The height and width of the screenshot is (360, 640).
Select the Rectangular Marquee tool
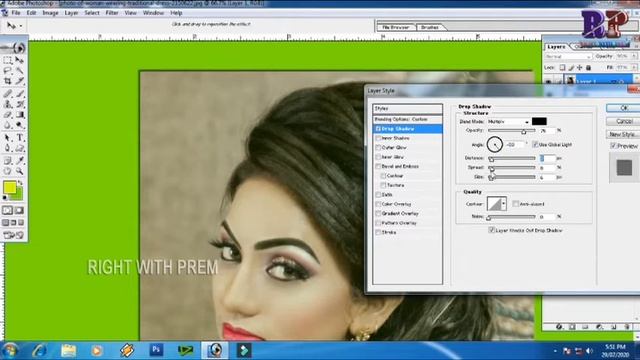(7, 60)
